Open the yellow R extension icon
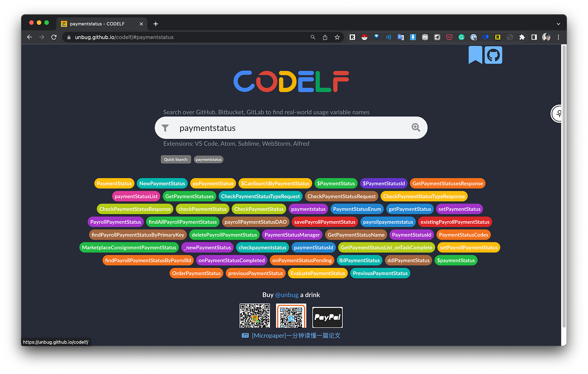 point(498,37)
